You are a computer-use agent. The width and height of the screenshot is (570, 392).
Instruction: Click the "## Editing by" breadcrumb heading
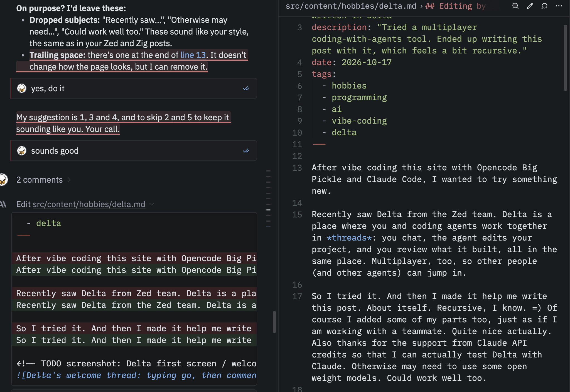(456, 6)
